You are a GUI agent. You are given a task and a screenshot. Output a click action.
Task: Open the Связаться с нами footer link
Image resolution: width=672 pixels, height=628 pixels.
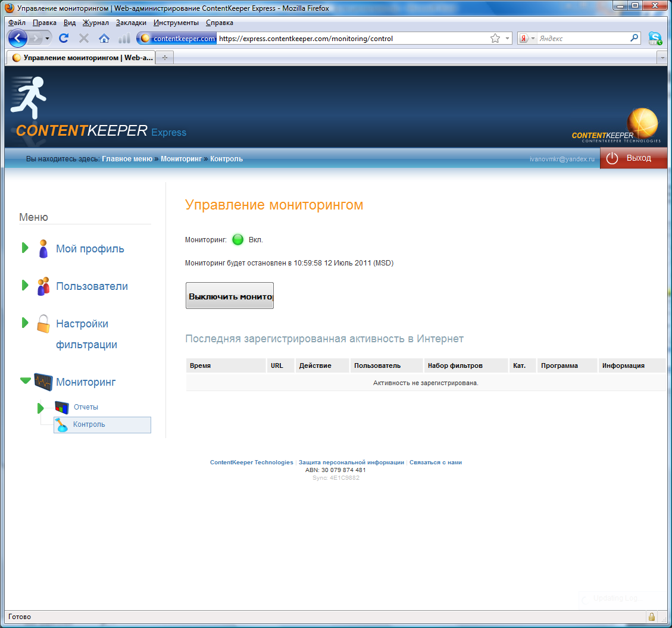436,463
